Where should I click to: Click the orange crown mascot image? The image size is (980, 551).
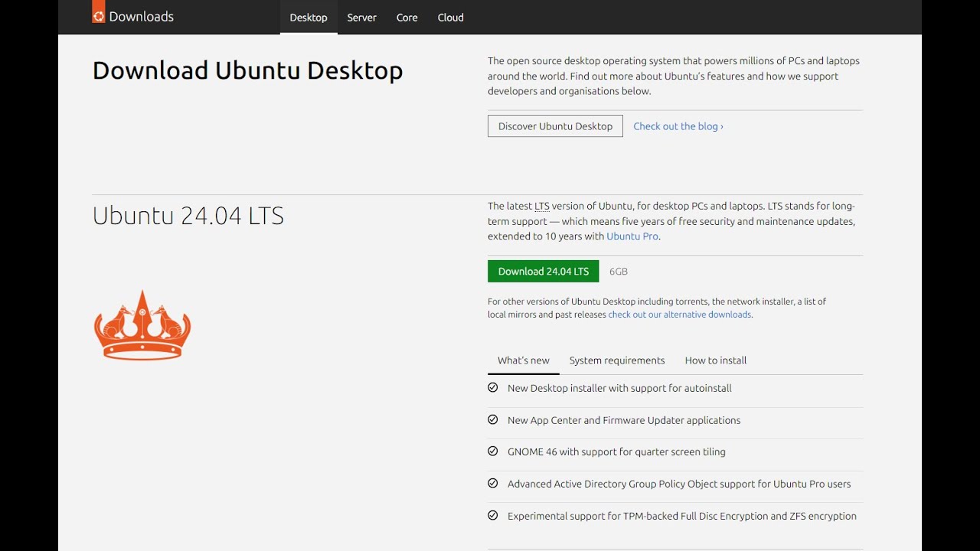pos(142,325)
